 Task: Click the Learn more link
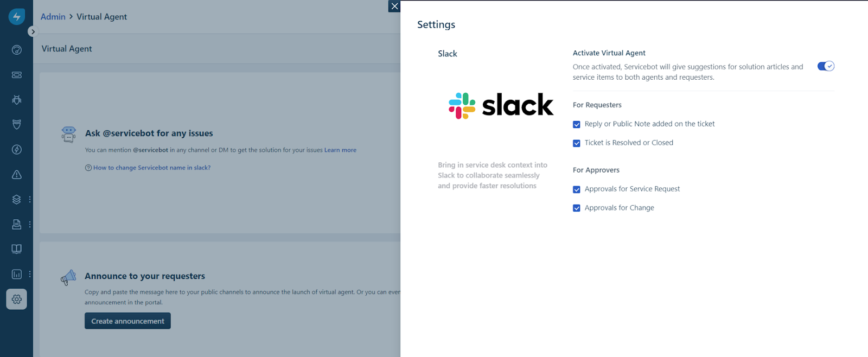point(340,150)
